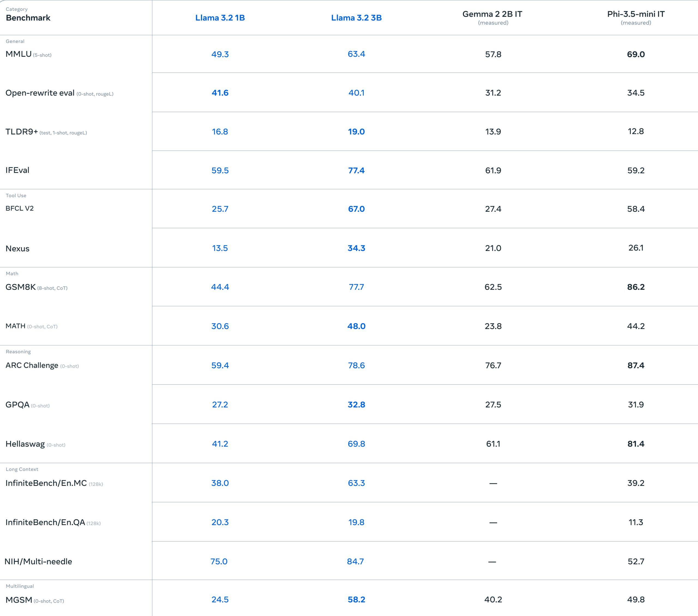Click the General category label
The height and width of the screenshot is (616, 698).
tap(15, 41)
